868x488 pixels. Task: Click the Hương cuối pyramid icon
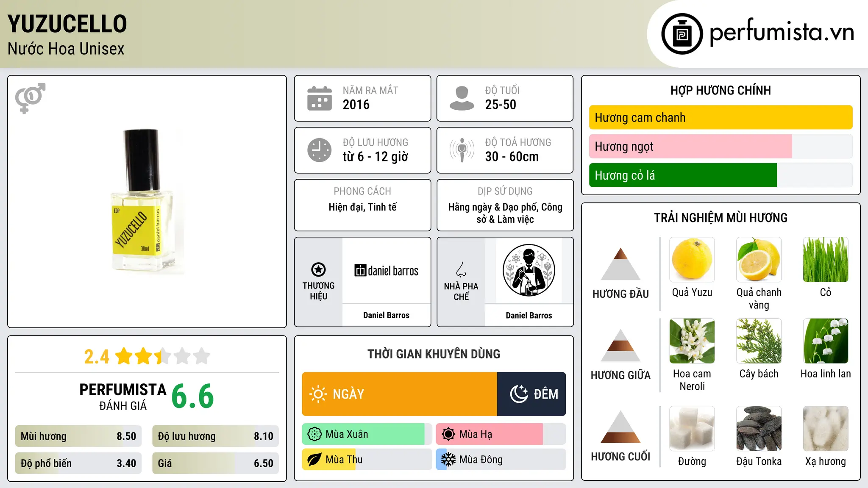click(x=620, y=427)
